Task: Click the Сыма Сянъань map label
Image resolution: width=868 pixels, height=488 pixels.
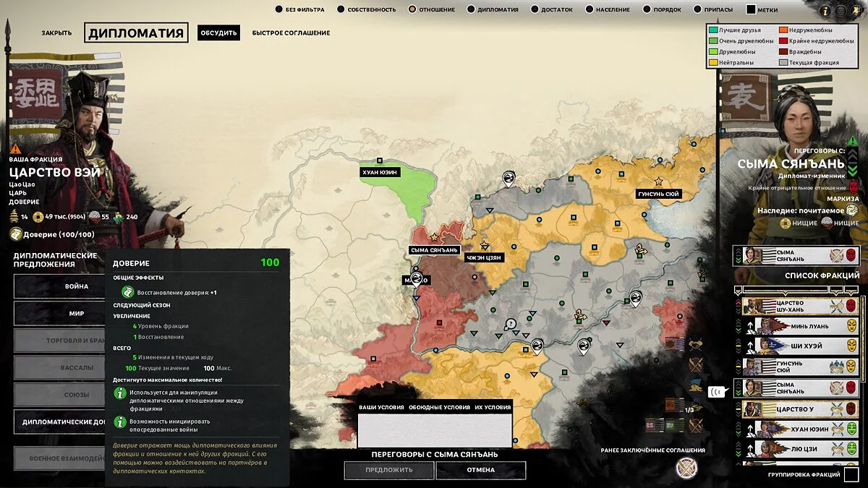Action: (x=435, y=250)
